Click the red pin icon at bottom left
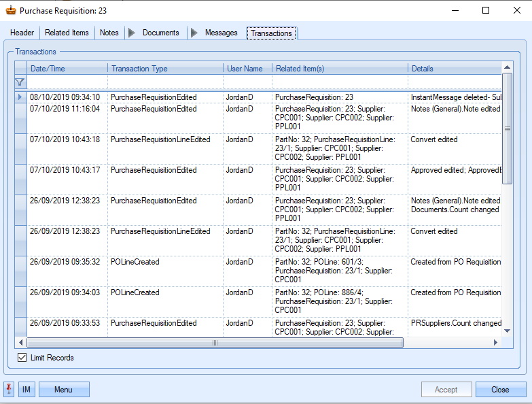Screen dimensions: 532x404 coord(10,389)
